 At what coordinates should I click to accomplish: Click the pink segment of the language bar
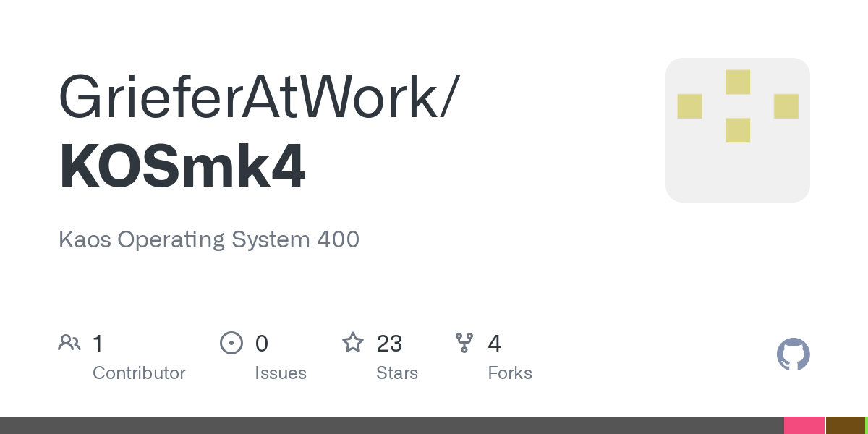804,425
